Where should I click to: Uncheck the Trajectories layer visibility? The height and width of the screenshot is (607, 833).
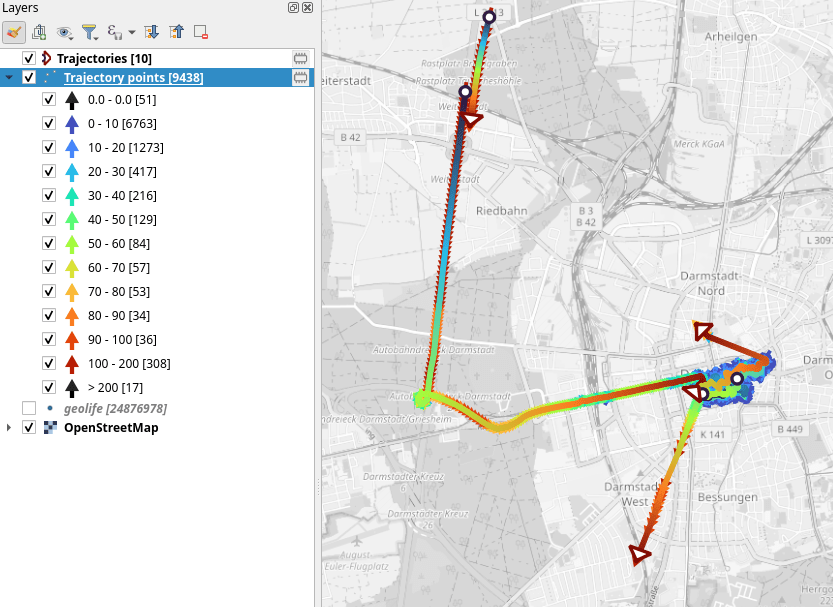[x=29, y=58]
